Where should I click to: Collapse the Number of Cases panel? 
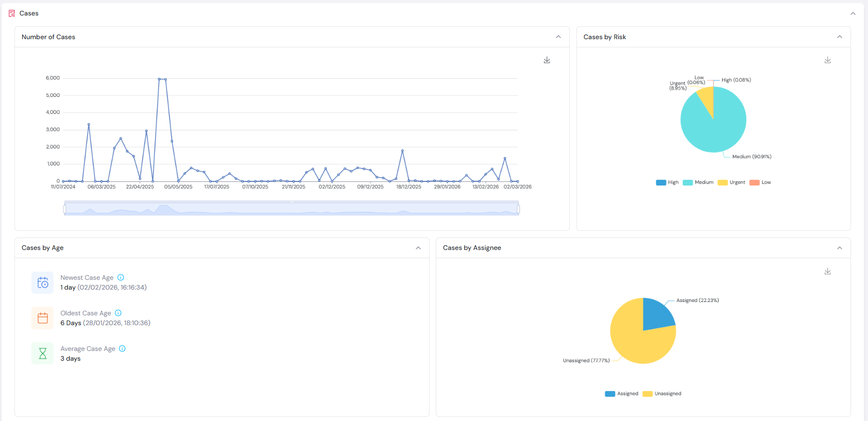point(558,37)
